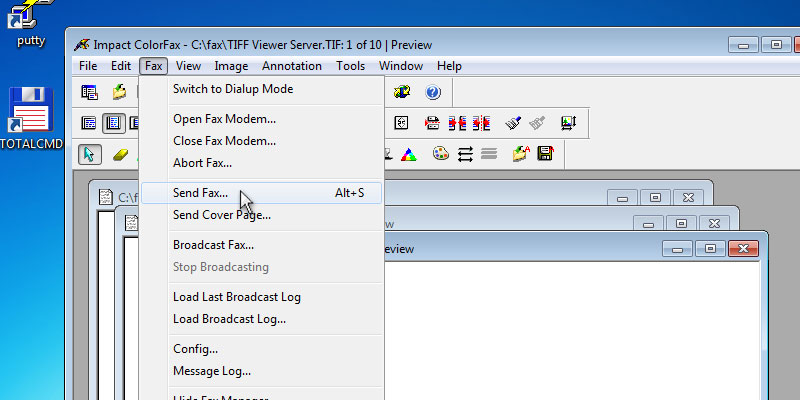
Task: Click the floppy disk save annotation icon
Action: [546, 154]
